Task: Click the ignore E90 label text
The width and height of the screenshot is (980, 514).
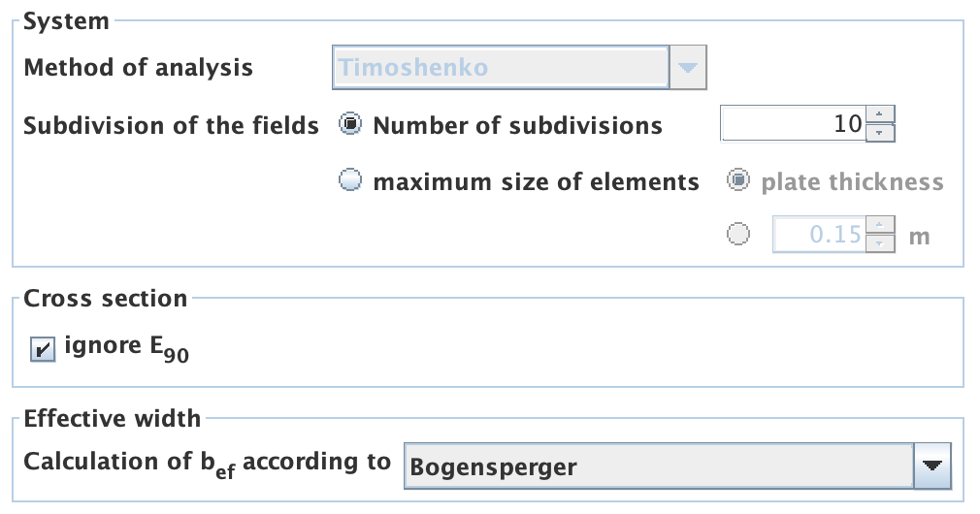Action: pyautogui.click(x=126, y=347)
